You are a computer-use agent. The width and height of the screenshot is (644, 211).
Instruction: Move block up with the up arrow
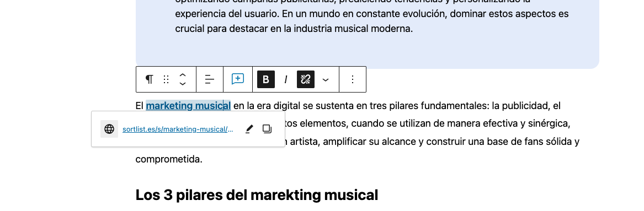pyautogui.click(x=183, y=75)
